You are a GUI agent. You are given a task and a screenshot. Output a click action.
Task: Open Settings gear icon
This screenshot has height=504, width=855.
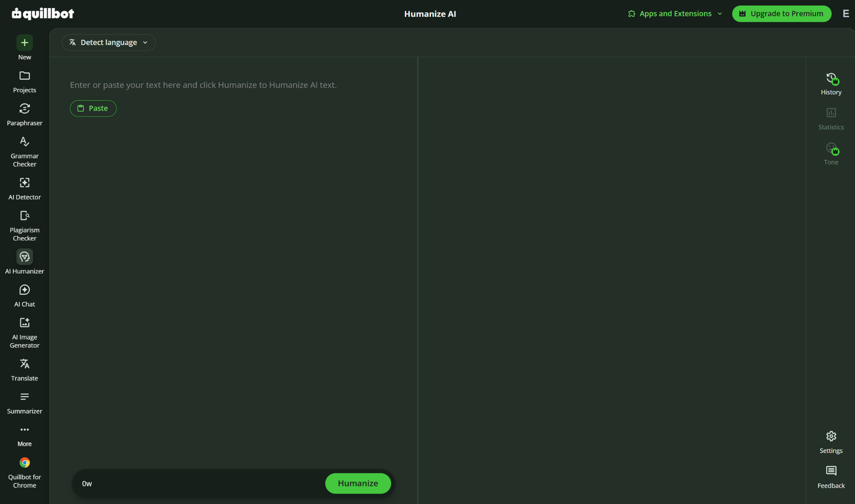pyautogui.click(x=831, y=436)
